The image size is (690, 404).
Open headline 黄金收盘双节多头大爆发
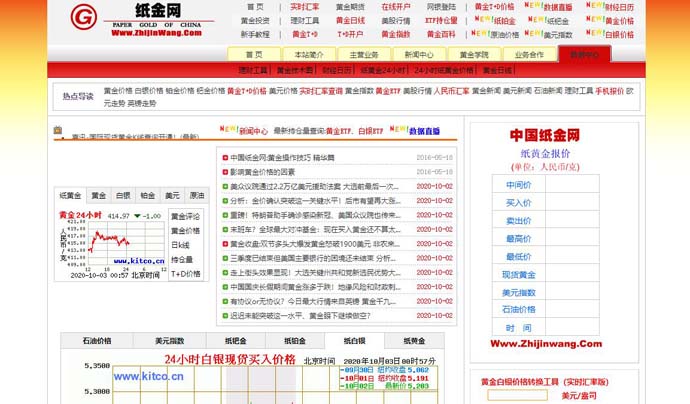[315, 244]
